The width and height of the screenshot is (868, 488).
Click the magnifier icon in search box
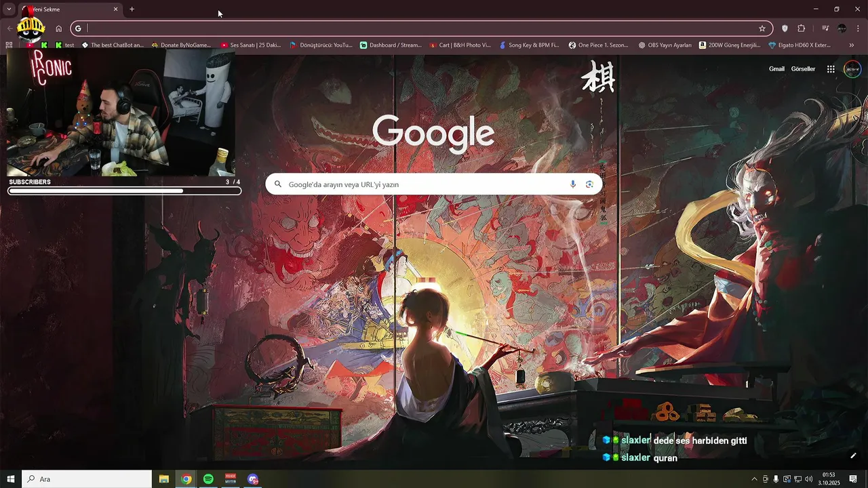[x=278, y=184]
